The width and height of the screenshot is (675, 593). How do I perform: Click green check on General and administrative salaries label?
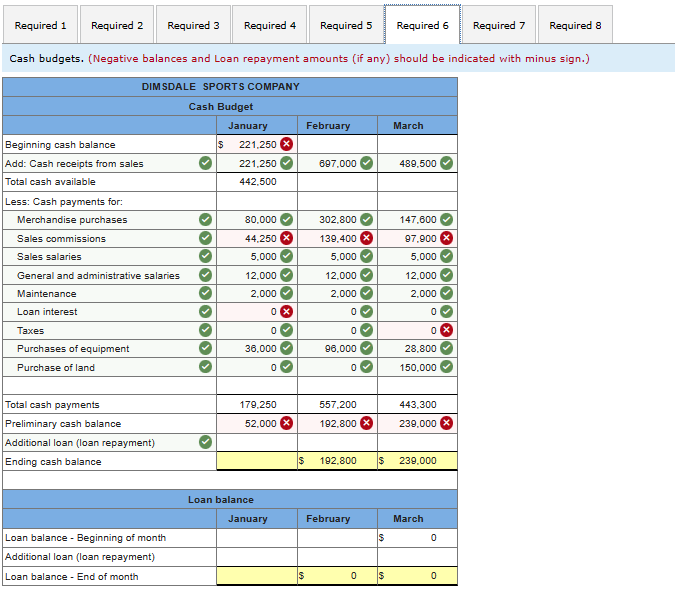[205, 275]
